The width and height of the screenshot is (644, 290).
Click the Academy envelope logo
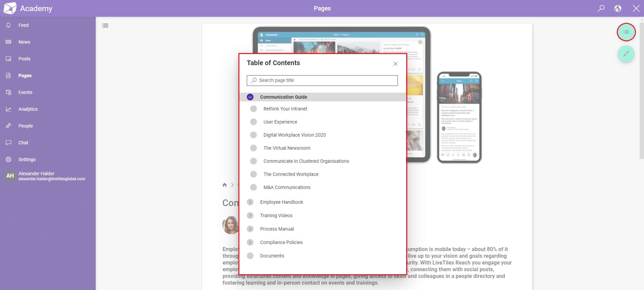[x=10, y=8]
